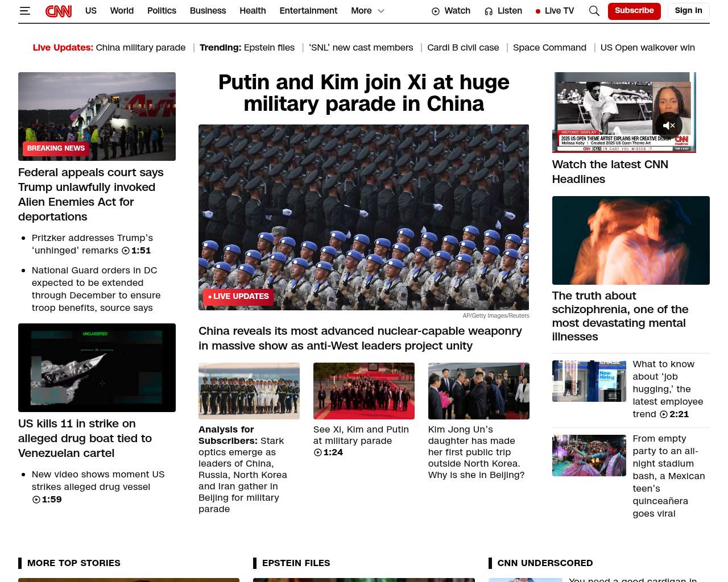This screenshot has width=728, height=582.
Task: Read the truth about schizophrenia story
Action: 620,316
